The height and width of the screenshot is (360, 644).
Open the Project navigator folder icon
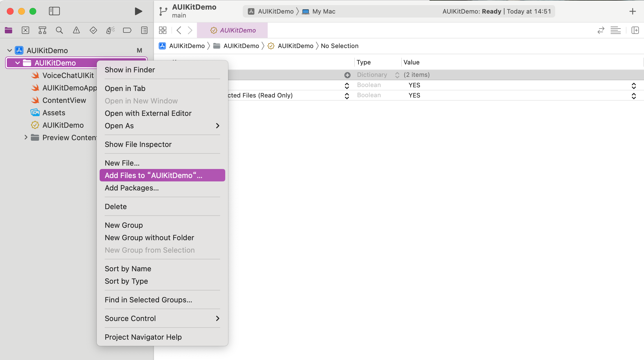(8, 30)
